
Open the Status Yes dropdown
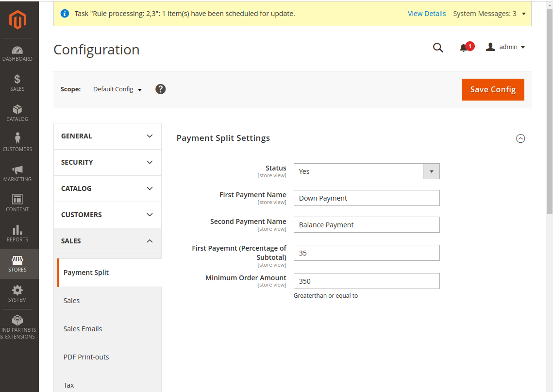[367, 171]
